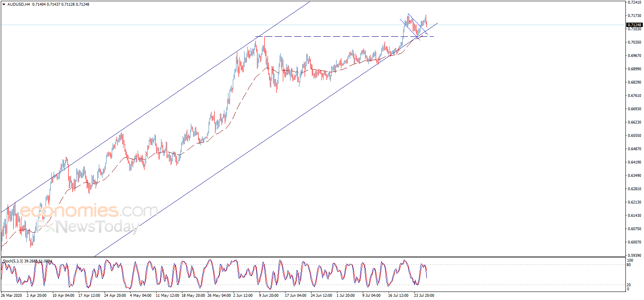Viewport: 644px width, 300px height.
Task: Click price axis label 0.68990
Action: point(635,69)
